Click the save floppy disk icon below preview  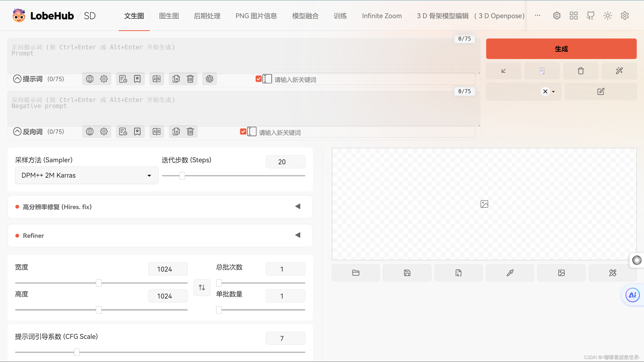pos(407,273)
